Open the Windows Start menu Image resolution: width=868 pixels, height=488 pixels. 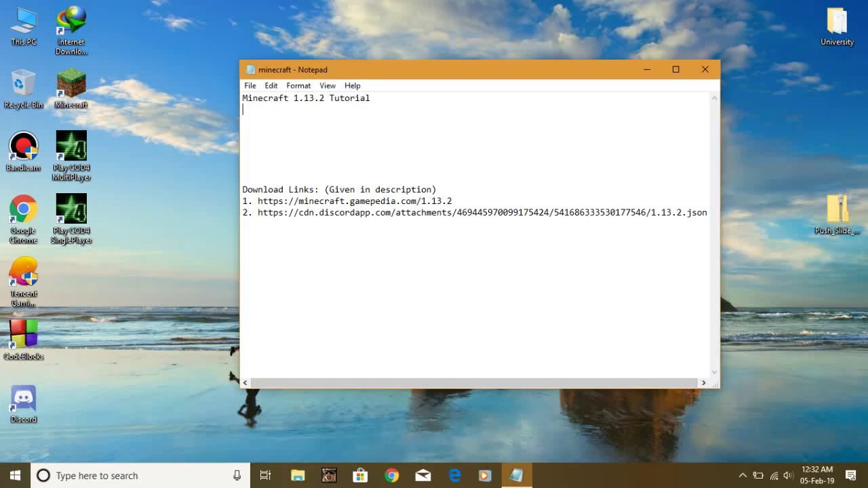[x=16, y=475]
